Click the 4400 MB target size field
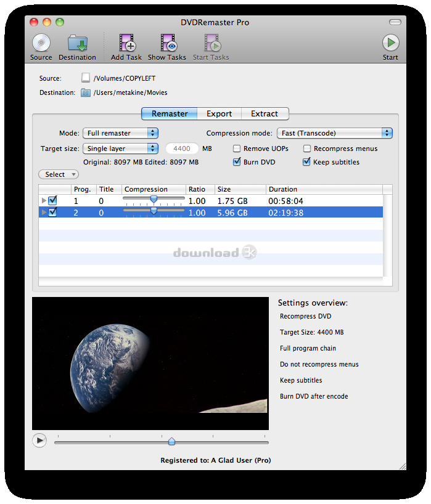431x504 pixels. tap(182, 148)
